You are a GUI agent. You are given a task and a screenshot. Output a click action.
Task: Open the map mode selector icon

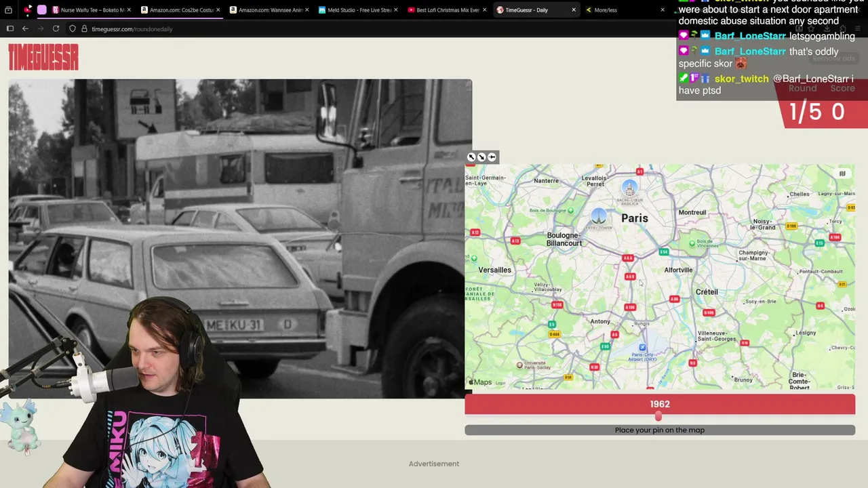tap(842, 174)
